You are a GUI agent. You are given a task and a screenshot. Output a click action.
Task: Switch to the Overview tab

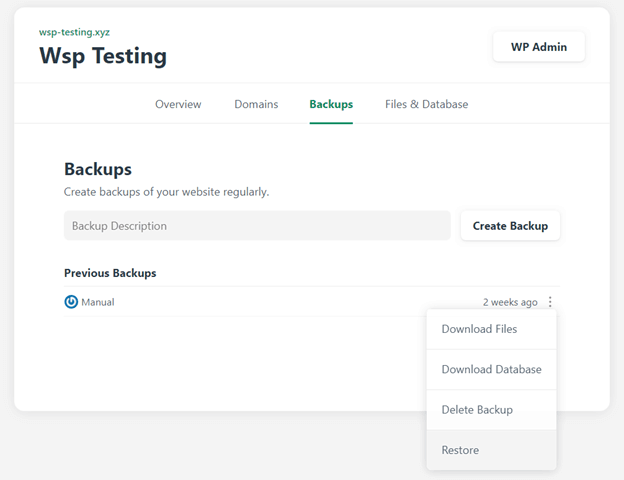coord(178,104)
